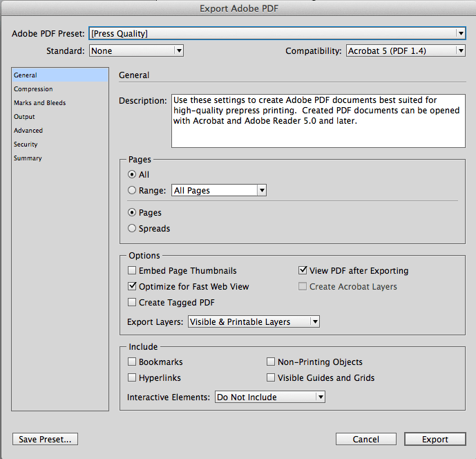Viewport: 476px width, 459px height.
Task: Tick the Create Acrobat Layers checkbox
Action: pos(303,286)
